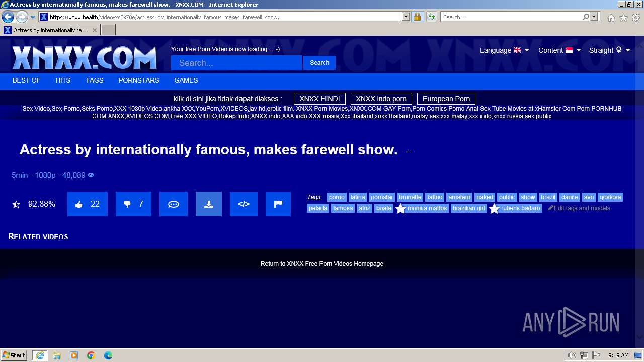Click the network tray icon
This screenshot has width=644, height=362.
584,355
